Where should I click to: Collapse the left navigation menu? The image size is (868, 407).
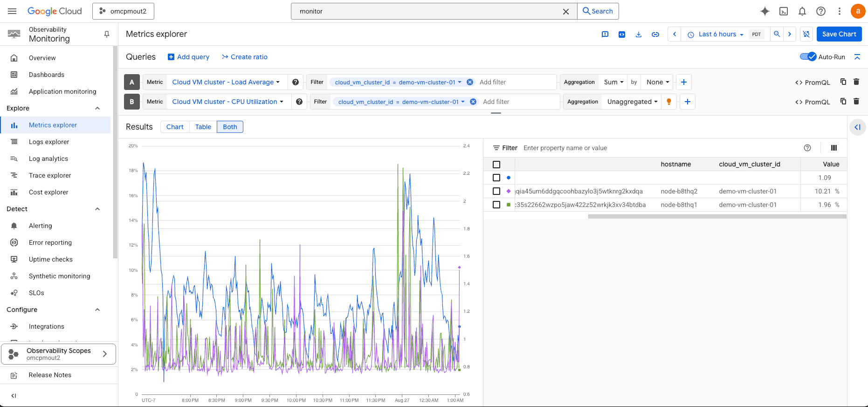[14, 396]
